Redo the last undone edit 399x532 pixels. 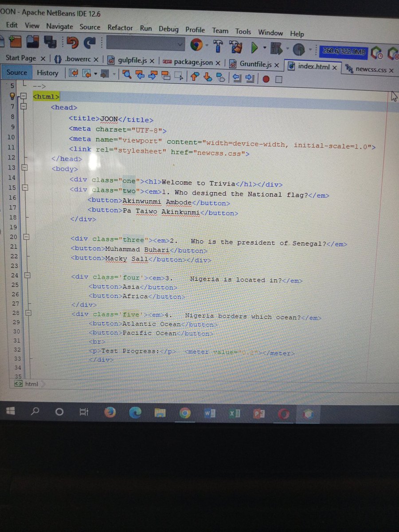point(90,43)
